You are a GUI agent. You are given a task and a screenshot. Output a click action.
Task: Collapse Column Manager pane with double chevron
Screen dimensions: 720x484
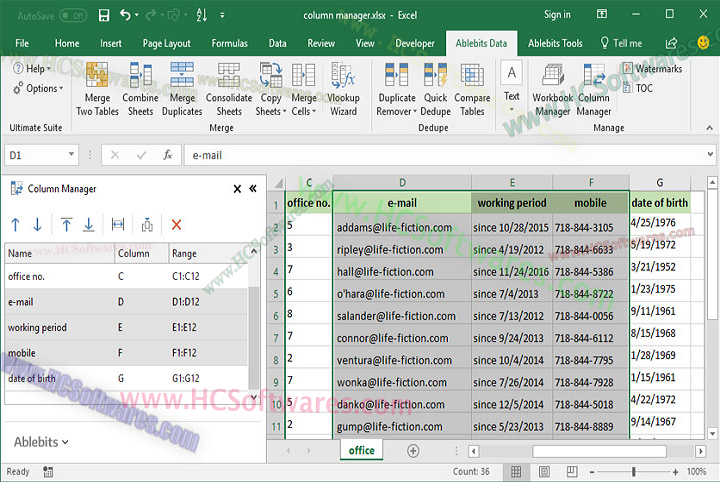tap(253, 188)
